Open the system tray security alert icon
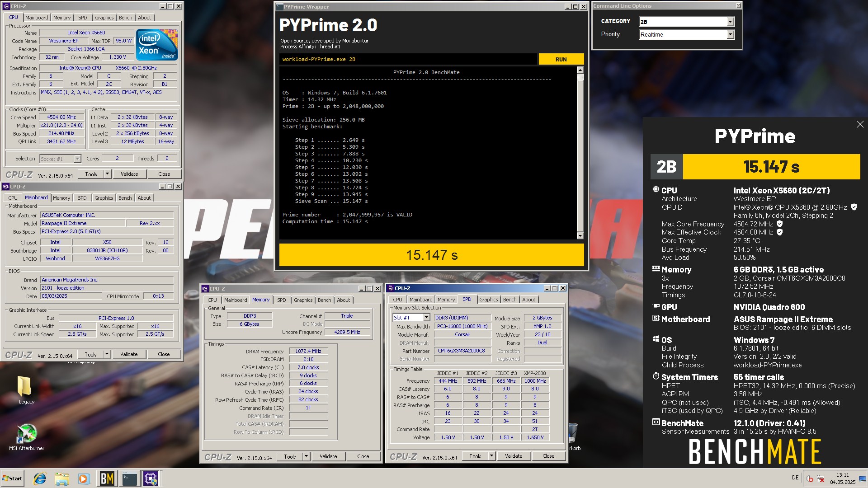 click(x=810, y=479)
